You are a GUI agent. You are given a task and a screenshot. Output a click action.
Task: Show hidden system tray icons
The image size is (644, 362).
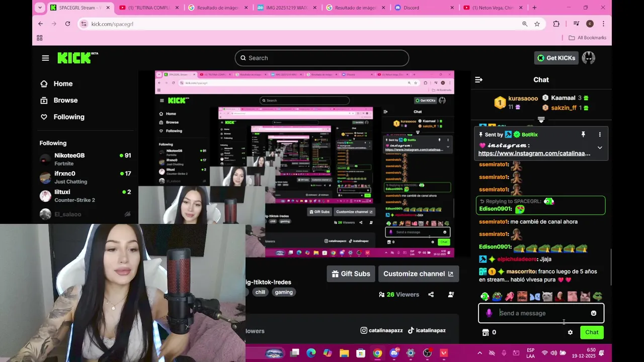479,353
